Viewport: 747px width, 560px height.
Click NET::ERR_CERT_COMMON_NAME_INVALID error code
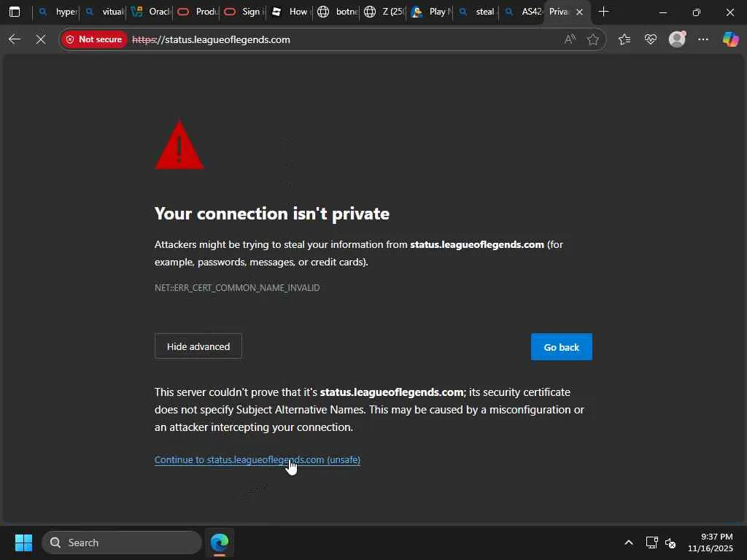pos(237,287)
